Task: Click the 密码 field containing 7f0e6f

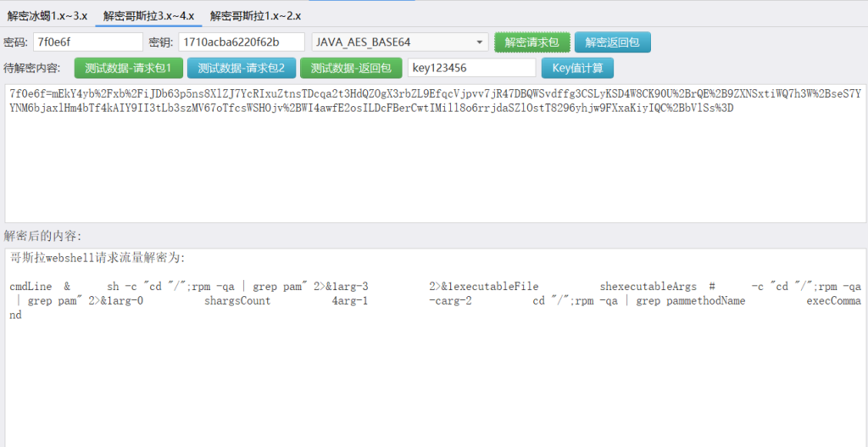Action: tap(88, 42)
